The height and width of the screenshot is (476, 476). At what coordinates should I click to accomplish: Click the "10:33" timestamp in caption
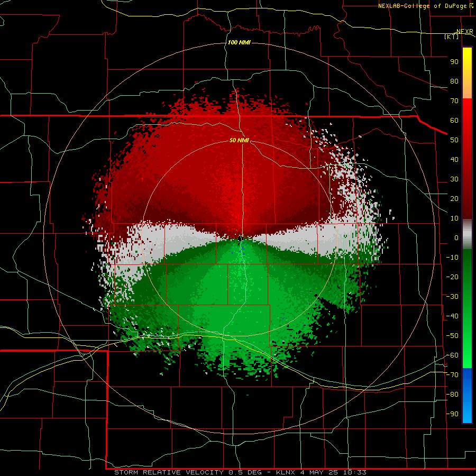pyautogui.click(x=354, y=472)
